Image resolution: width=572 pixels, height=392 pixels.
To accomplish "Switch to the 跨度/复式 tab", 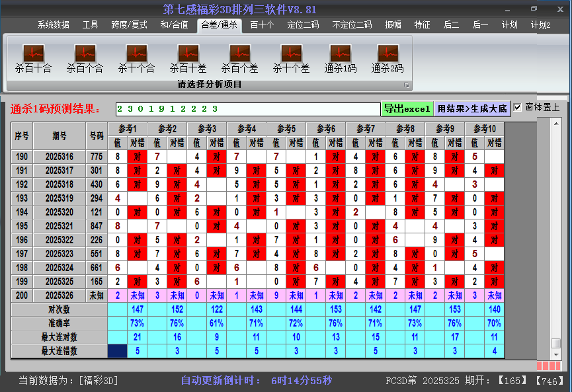I will 128,24.
